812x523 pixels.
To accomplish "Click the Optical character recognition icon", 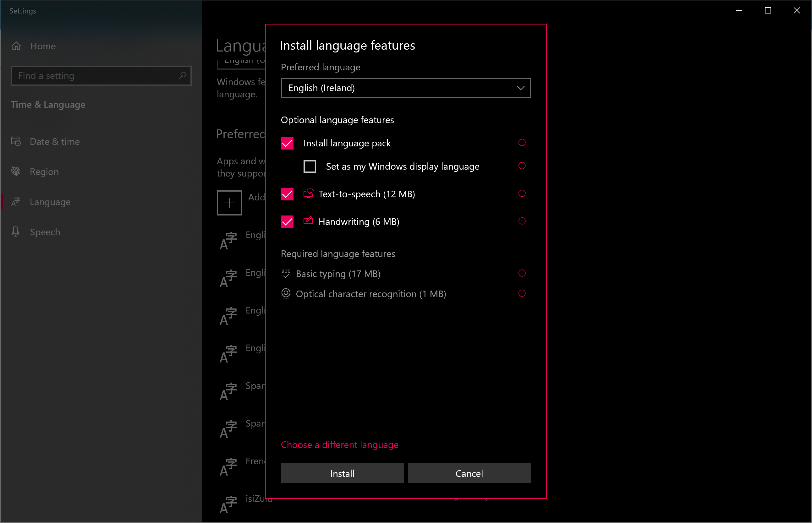I will coord(286,294).
